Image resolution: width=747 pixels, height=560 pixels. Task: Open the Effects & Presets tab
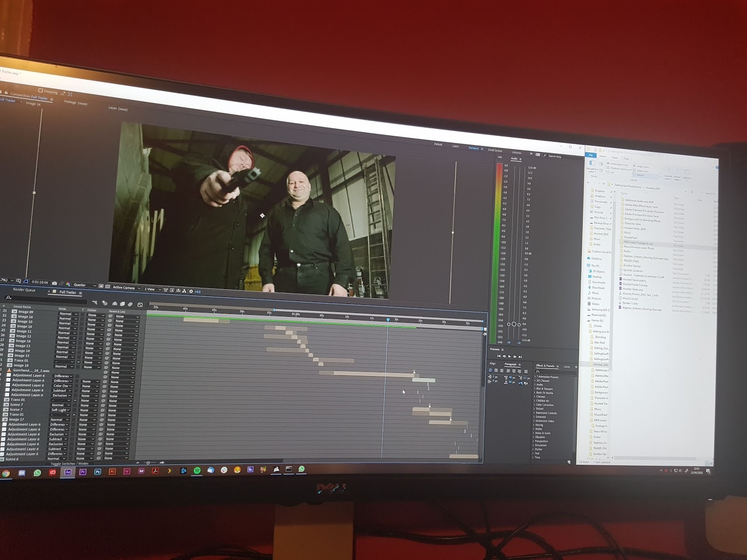[545, 366]
